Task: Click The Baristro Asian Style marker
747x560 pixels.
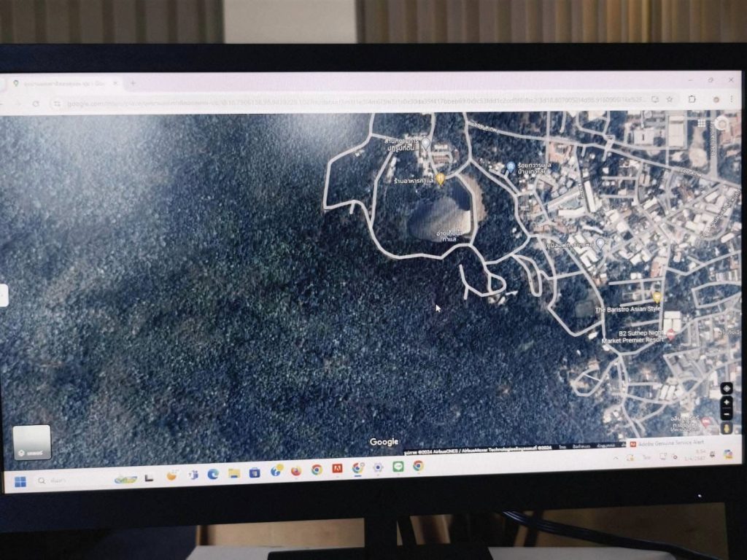Action: tap(657, 297)
